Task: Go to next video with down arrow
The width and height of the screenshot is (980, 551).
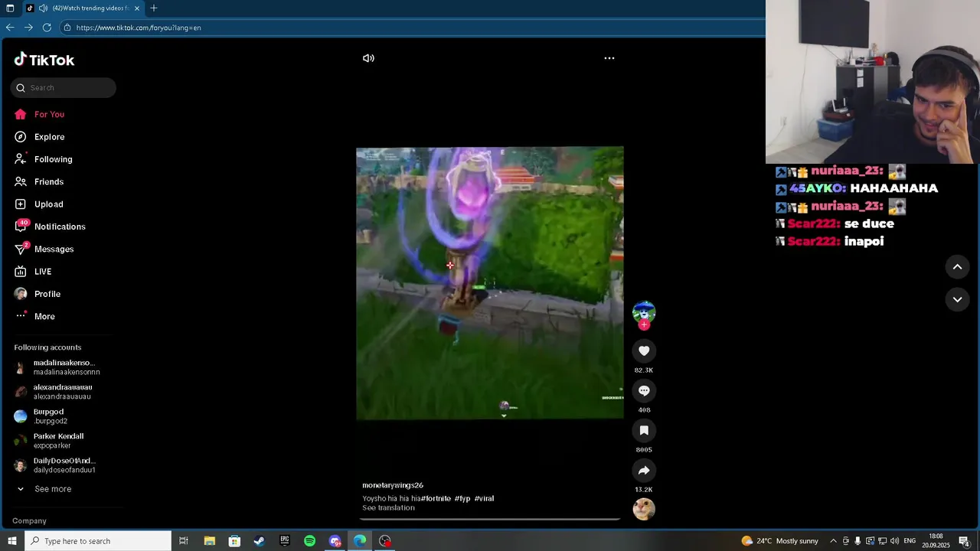Action: pyautogui.click(x=957, y=299)
